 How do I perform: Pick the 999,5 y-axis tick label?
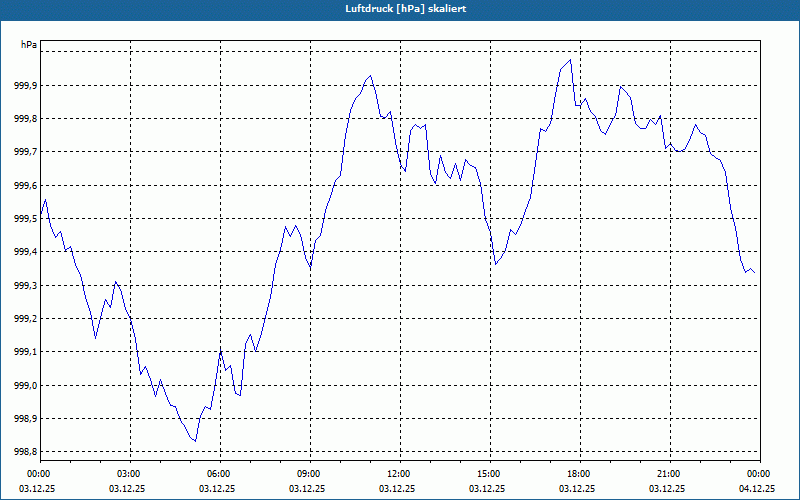[26, 219]
